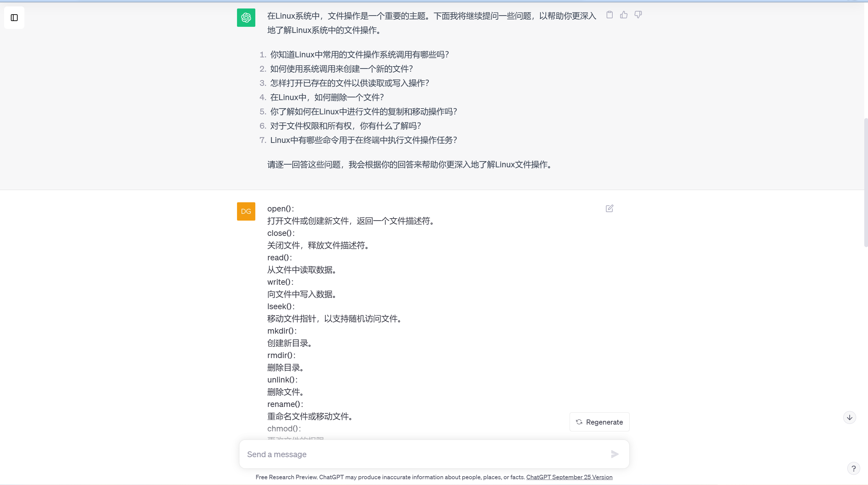Viewport: 868px width, 485px height.
Task: Open the ChatGPT September 25 Version link
Action: pyautogui.click(x=569, y=477)
